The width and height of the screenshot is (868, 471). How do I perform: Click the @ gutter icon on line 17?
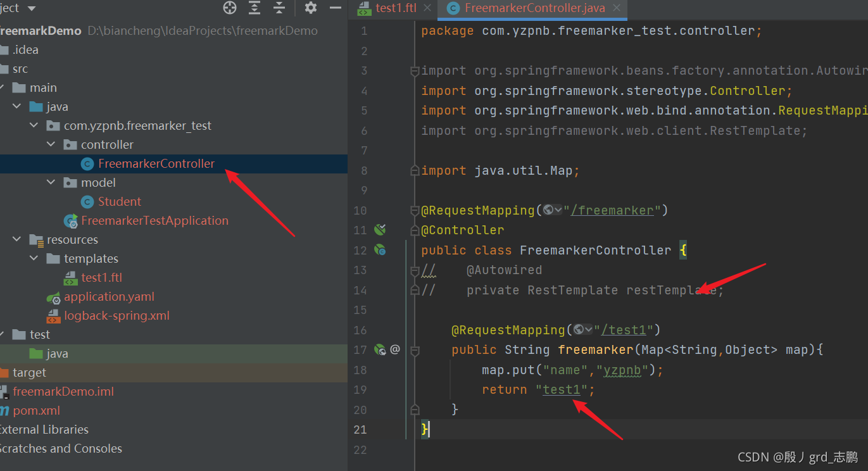pos(395,349)
